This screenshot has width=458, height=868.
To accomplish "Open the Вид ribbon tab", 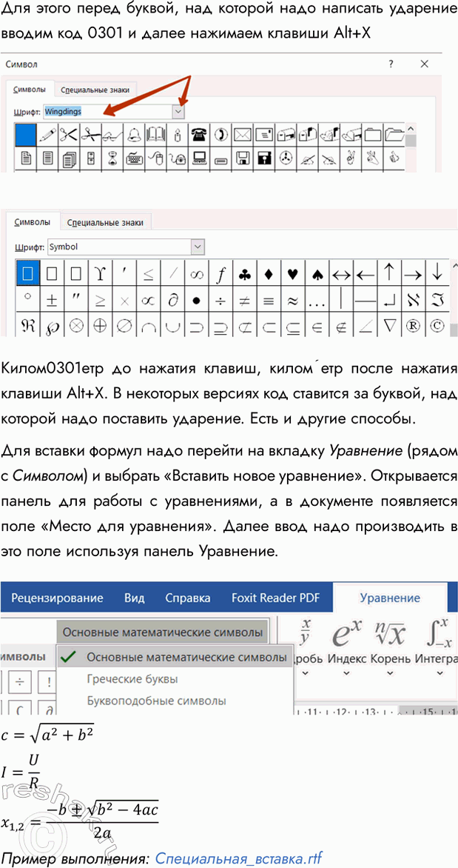I will pyautogui.click(x=135, y=598).
